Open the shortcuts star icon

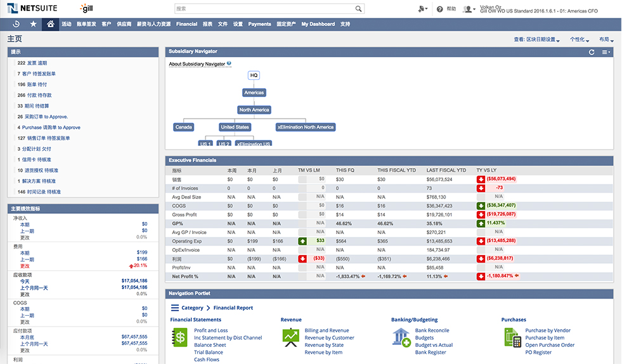click(x=33, y=24)
